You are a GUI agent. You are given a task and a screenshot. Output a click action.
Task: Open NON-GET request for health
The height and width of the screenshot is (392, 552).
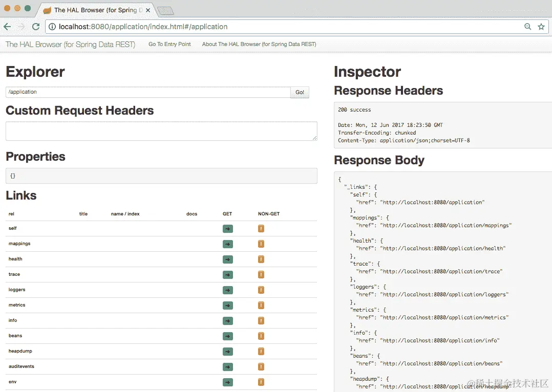261,259
